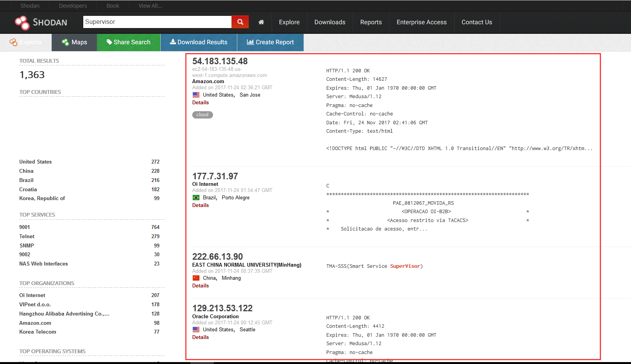Open Details for Oracle Corporation result
This screenshot has height=364, width=631.
click(x=200, y=337)
